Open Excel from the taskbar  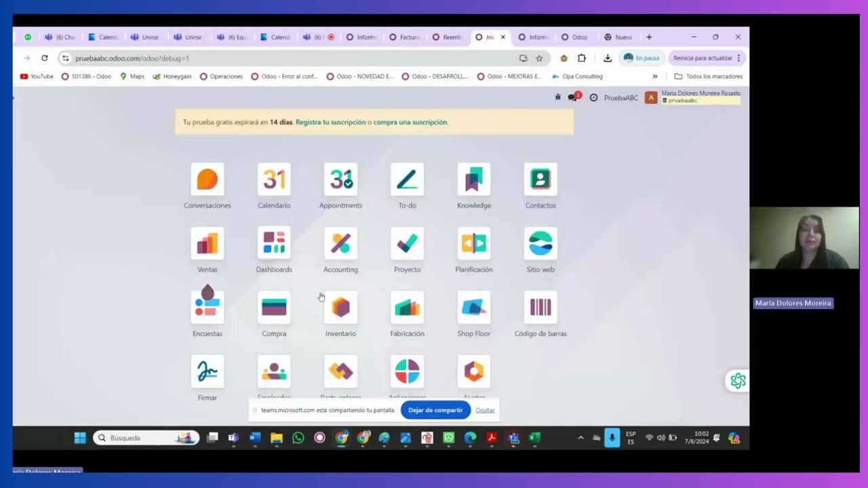[x=534, y=438]
